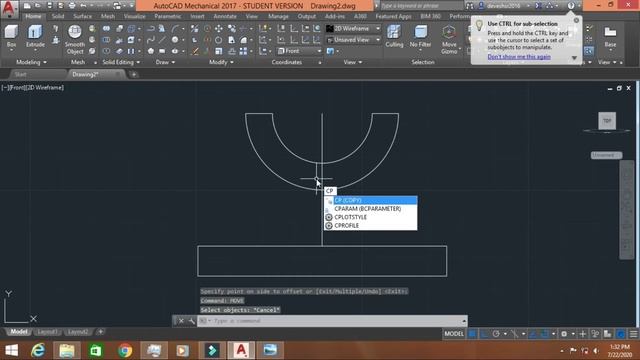640x360 pixels.
Task: Select the Move tool in Modify panel
Action: (219, 28)
